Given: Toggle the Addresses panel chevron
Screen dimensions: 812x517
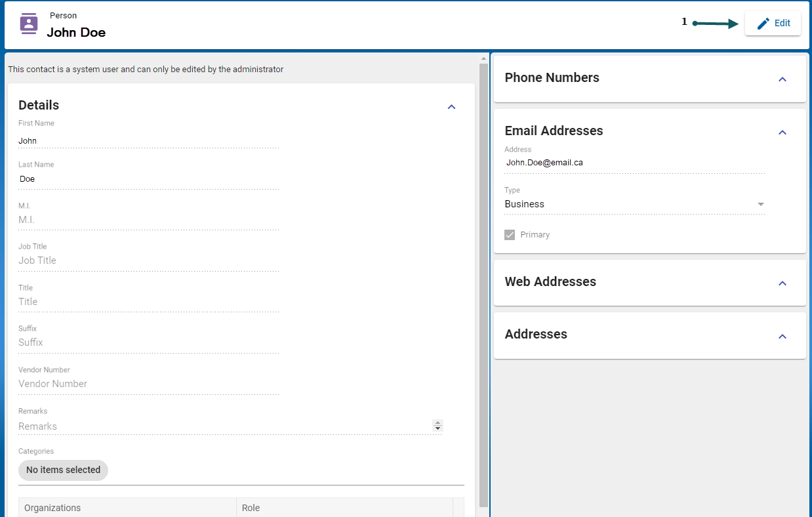Looking at the screenshot, I should [x=782, y=337].
